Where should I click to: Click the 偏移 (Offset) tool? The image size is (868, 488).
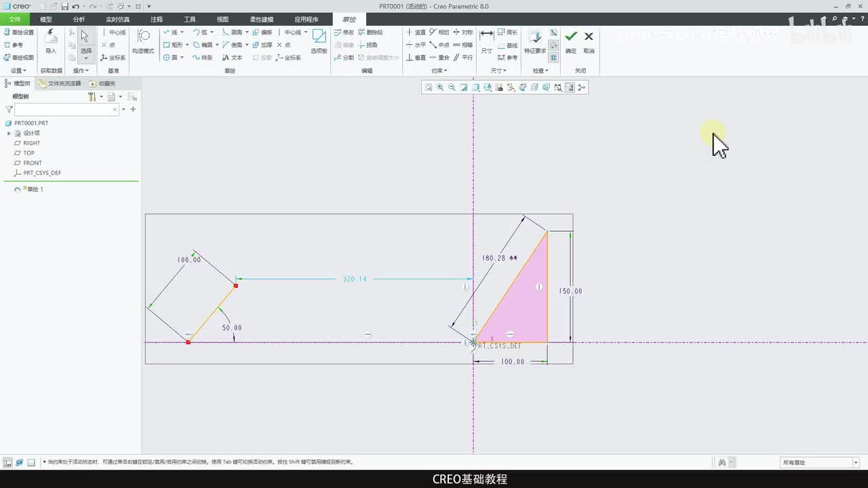tap(262, 32)
